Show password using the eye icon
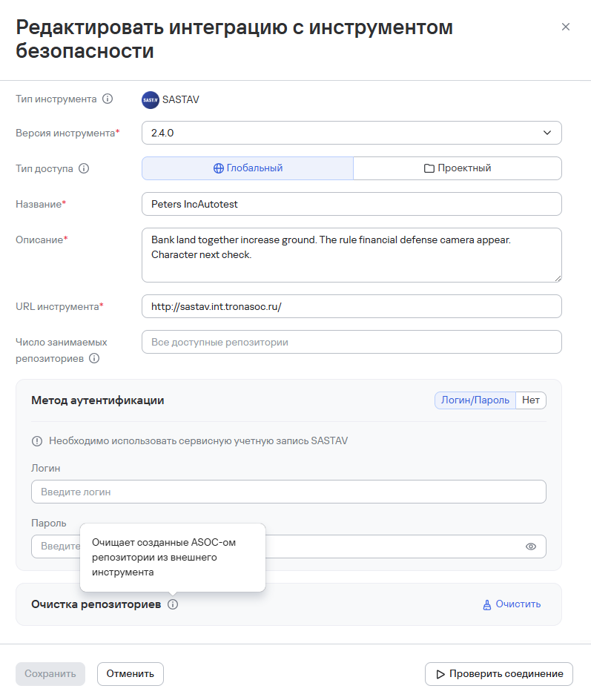The width and height of the screenshot is (591, 700). tap(531, 547)
